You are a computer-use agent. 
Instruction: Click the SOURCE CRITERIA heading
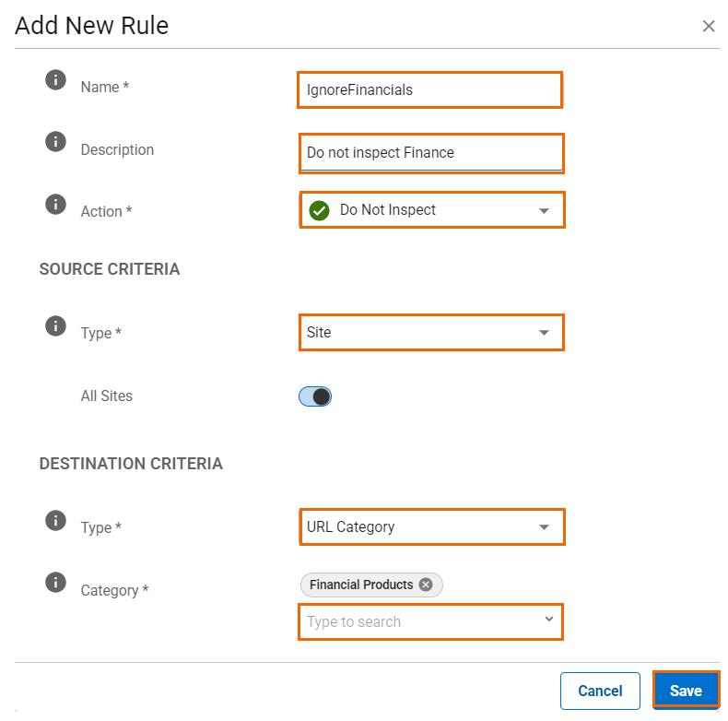[x=109, y=269]
